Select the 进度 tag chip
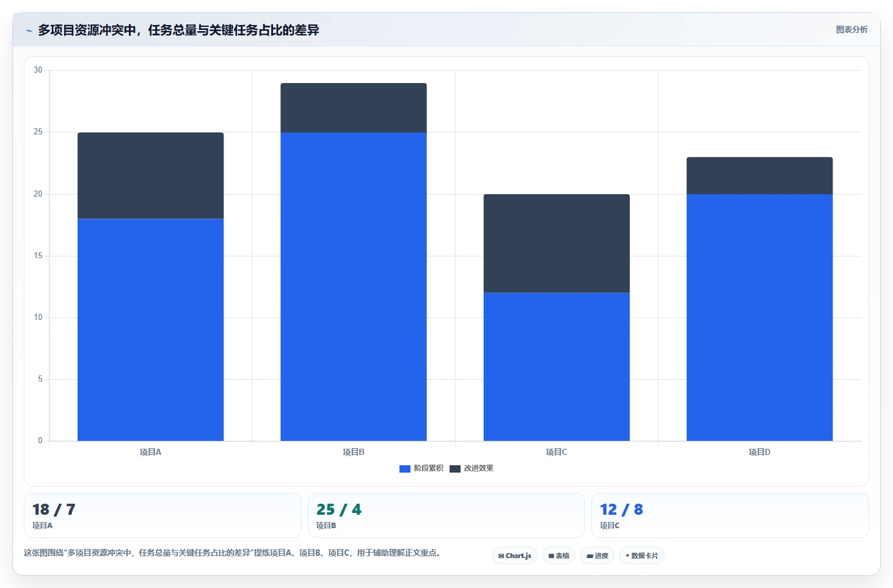The height and width of the screenshot is (588, 893). pos(597,556)
